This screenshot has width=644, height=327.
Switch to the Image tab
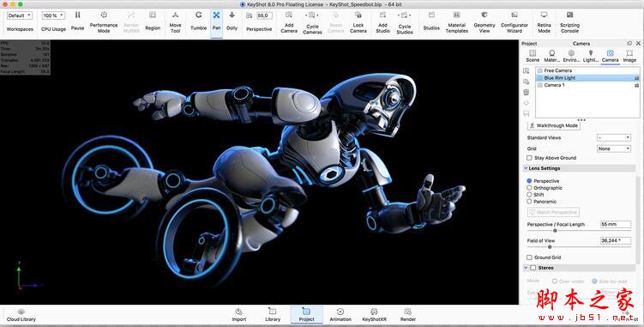629,56
